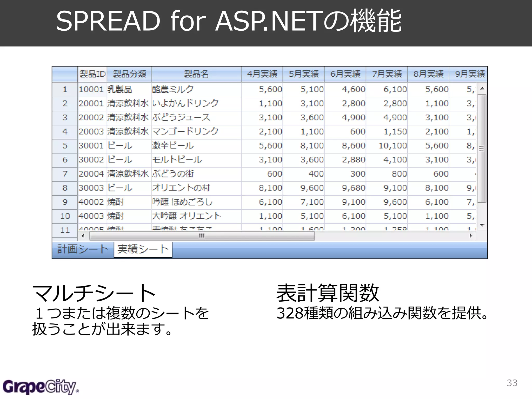
Task: Click cell with product ID 30002
Action: click(x=92, y=160)
